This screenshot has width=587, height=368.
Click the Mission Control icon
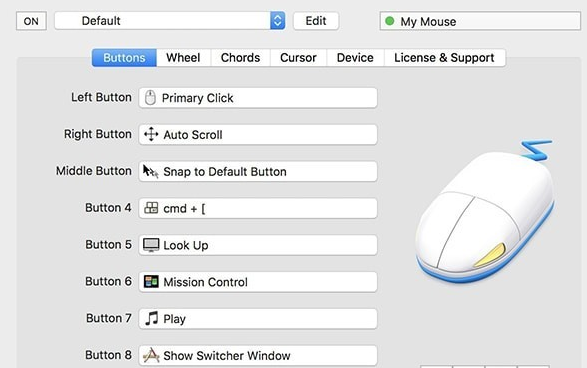151,282
